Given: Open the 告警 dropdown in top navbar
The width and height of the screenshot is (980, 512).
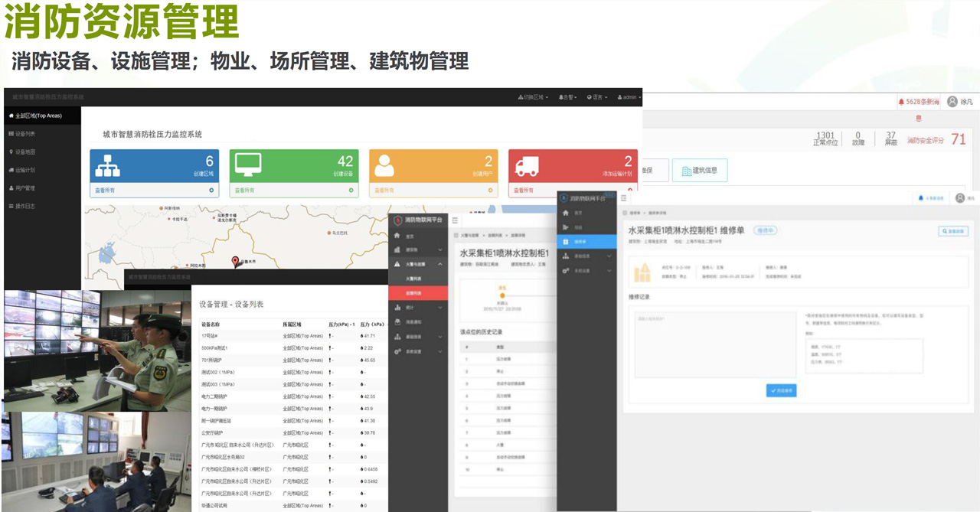Looking at the screenshot, I should pyautogui.click(x=567, y=97).
